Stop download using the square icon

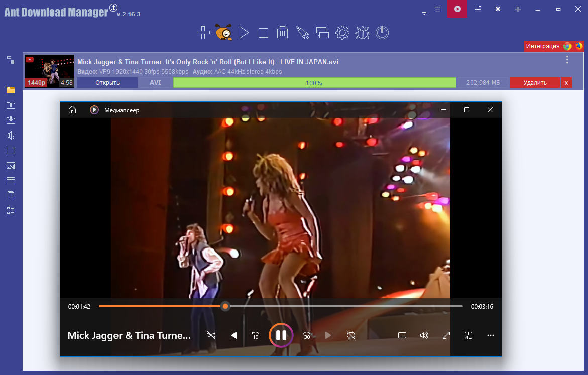coord(263,33)
